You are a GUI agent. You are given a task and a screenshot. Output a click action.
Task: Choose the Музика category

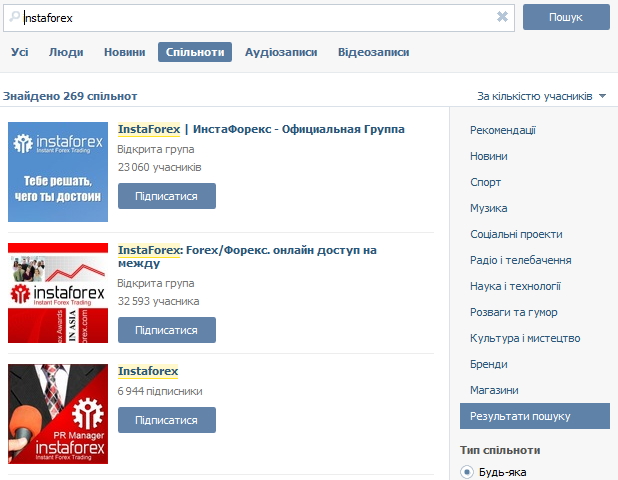(x=489, y=208)
